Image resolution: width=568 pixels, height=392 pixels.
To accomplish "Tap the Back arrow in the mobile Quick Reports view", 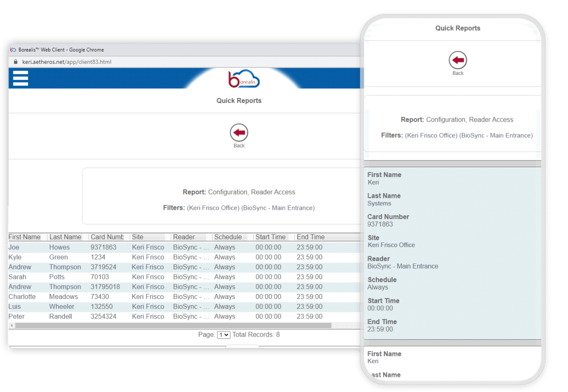I will pos(458,60).
